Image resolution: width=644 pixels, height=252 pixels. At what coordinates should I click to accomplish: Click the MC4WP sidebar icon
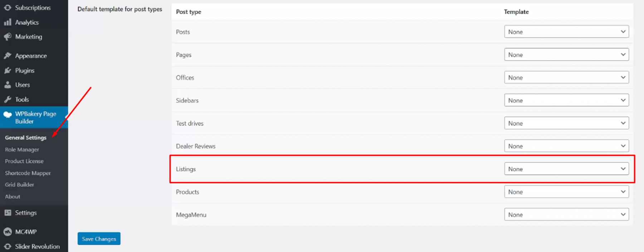coord(8,232)
